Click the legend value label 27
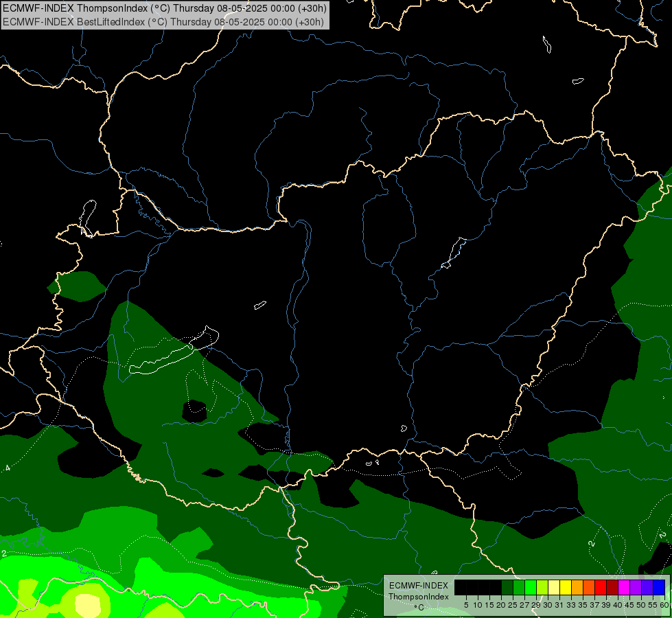672x618 pixels. (x=524, y=605)
